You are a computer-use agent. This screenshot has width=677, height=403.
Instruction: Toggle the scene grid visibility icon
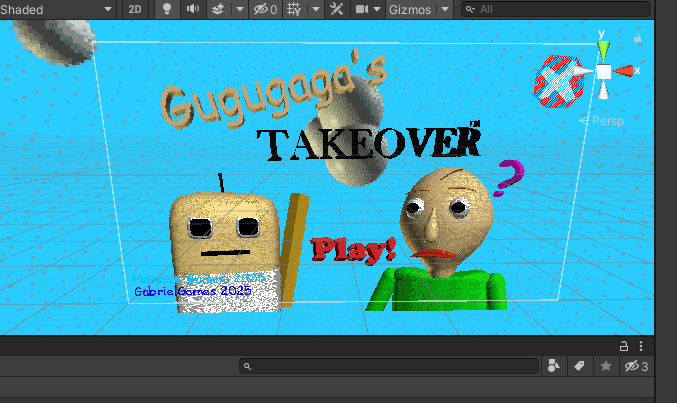tap(294, 10)
